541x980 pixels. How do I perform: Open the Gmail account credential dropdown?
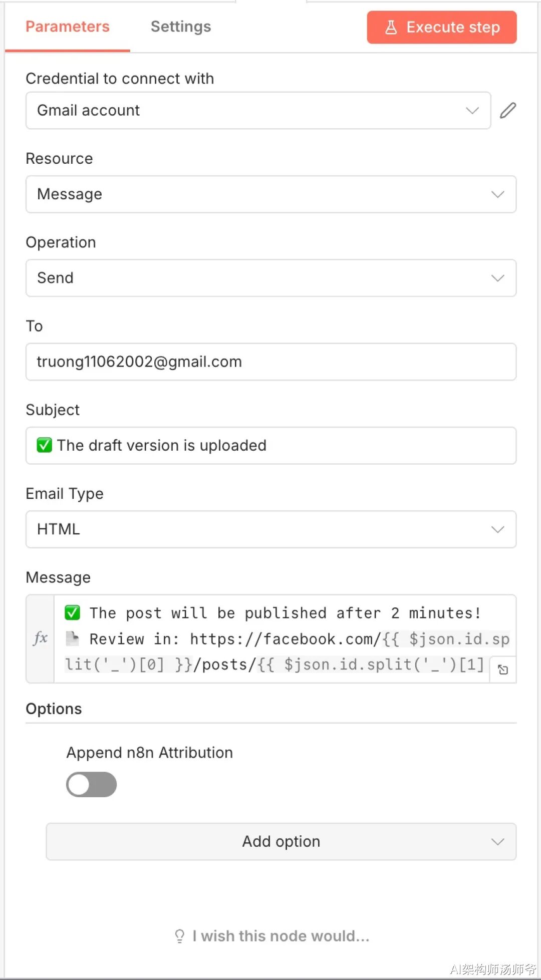(x=258, y=110)
